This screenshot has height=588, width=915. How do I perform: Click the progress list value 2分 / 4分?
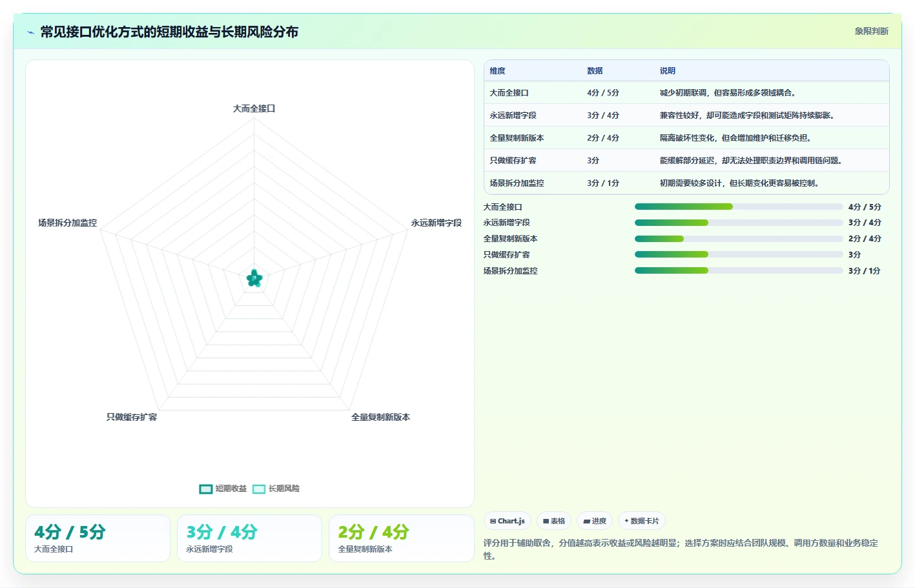865,239
